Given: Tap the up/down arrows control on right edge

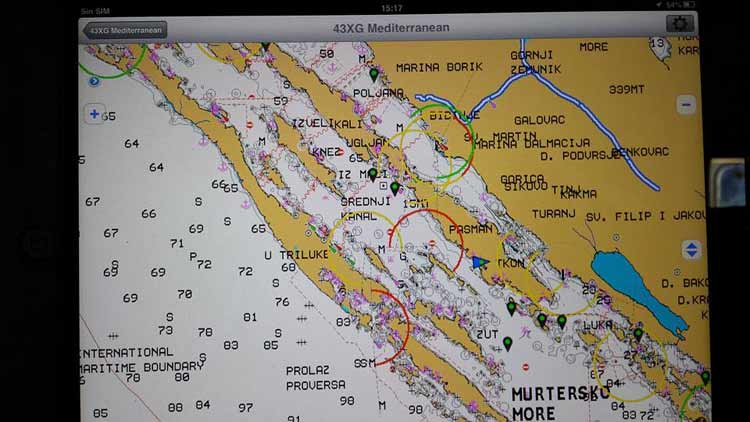Looking at the screenshot, I should (x=691, y=249).
